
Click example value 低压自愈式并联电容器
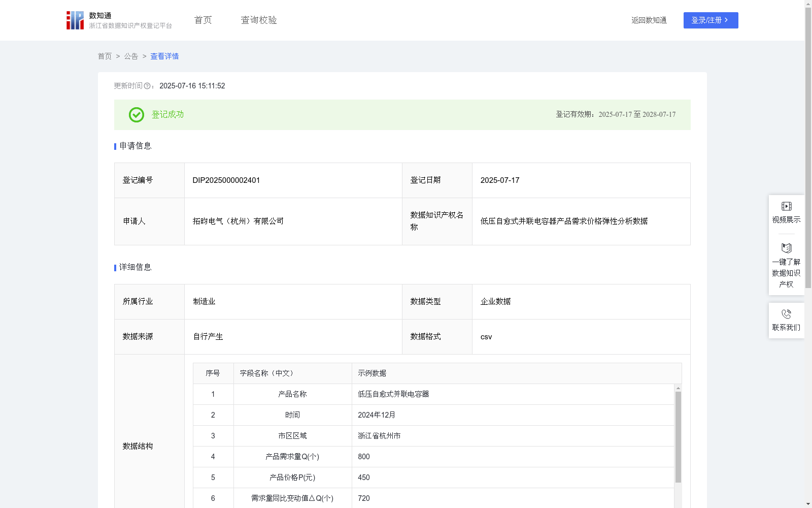tap(393, 394)
